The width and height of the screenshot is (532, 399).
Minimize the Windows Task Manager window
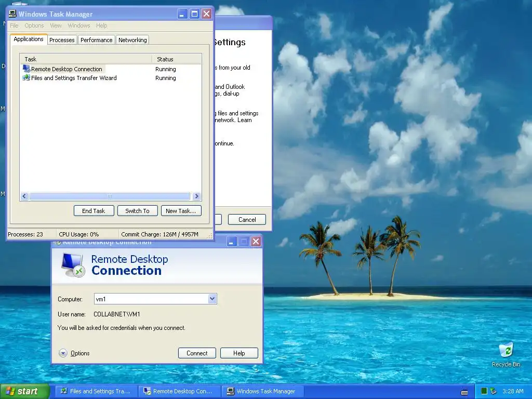(x=182, y=14)
